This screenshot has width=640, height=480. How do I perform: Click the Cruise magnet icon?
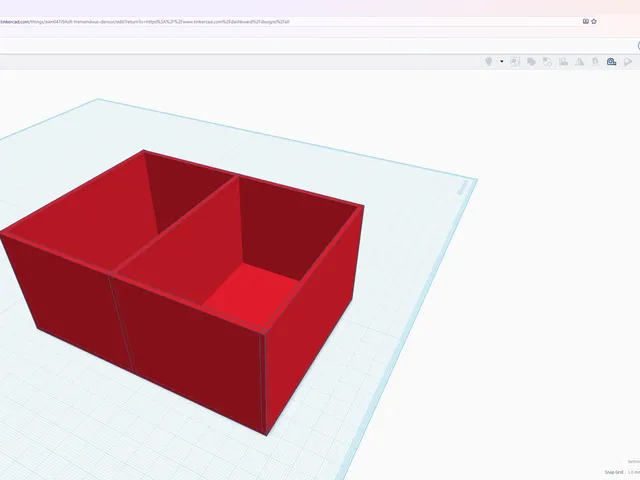595,62
